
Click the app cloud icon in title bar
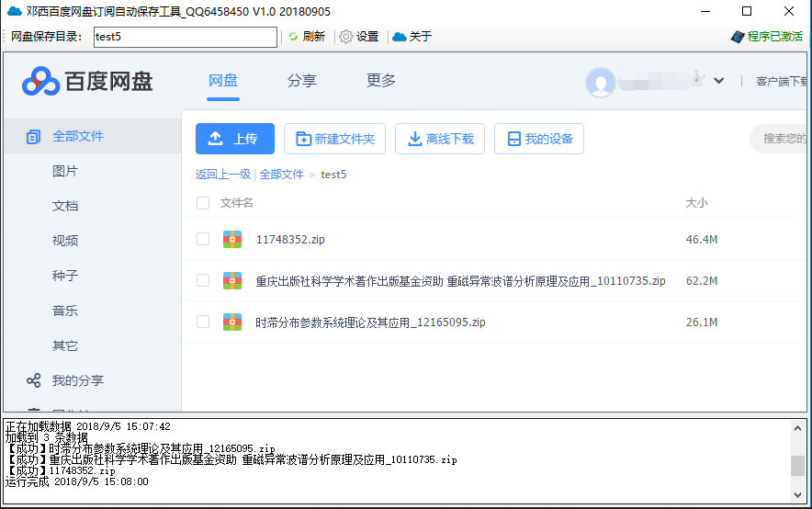pos(15,11)
